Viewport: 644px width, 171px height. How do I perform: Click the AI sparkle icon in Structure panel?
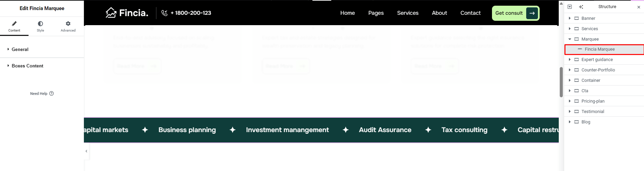(581, 7)
